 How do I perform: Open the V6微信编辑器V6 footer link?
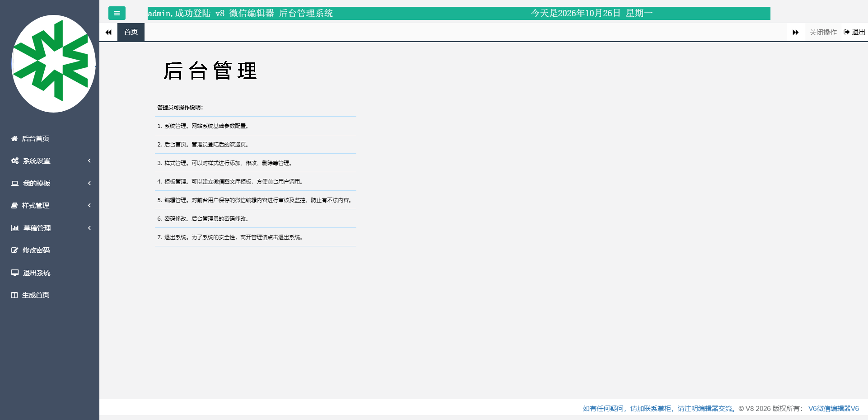834,409
